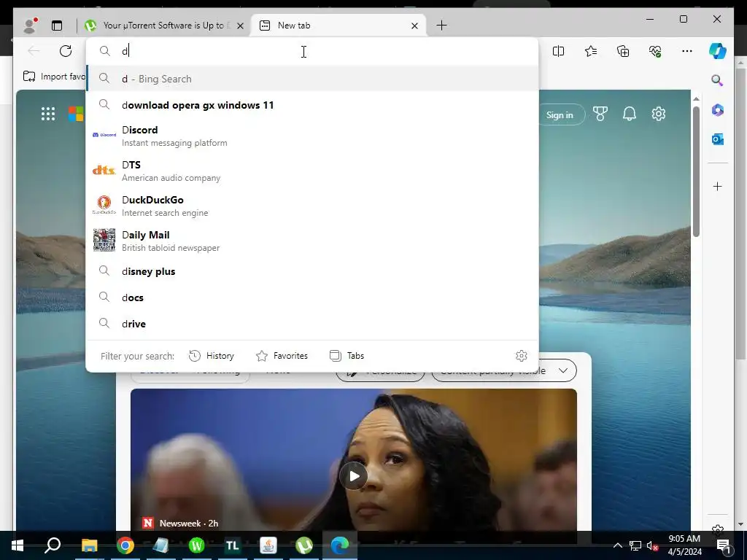747x560 pixels.
Task: Select the Daily Mail suggestion
Action: [x=312, y=241]
